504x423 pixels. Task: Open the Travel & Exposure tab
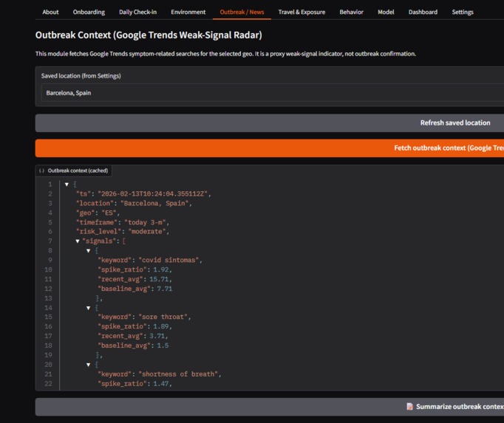click(x=302, y=13)
